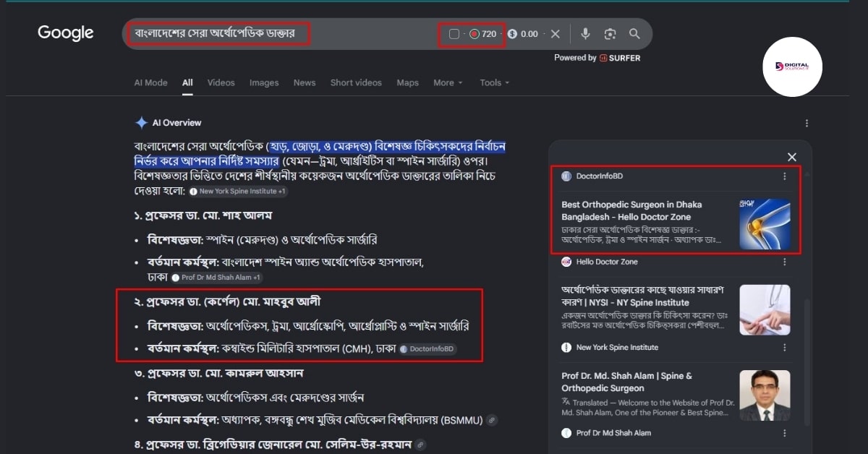Viewport: 868px width, 454px height.
Task: Switch to the Maps tab
Action: [x=407, y=82]
